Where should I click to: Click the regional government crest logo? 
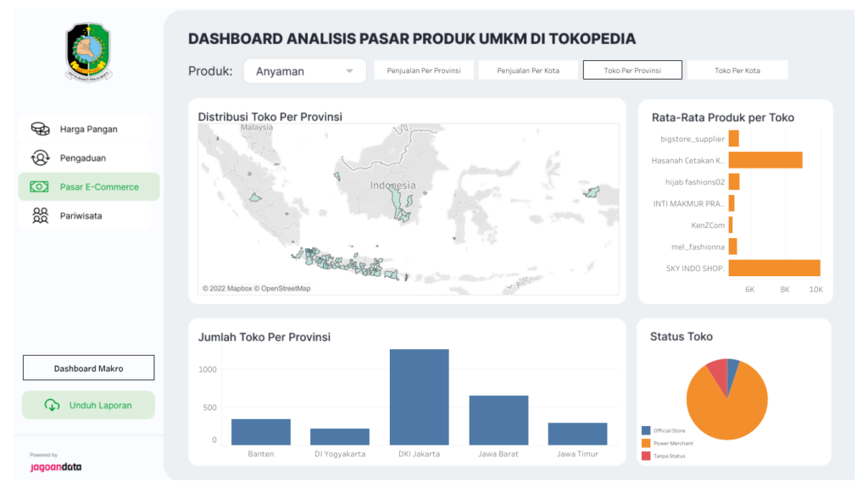click(x=88, y=52)
